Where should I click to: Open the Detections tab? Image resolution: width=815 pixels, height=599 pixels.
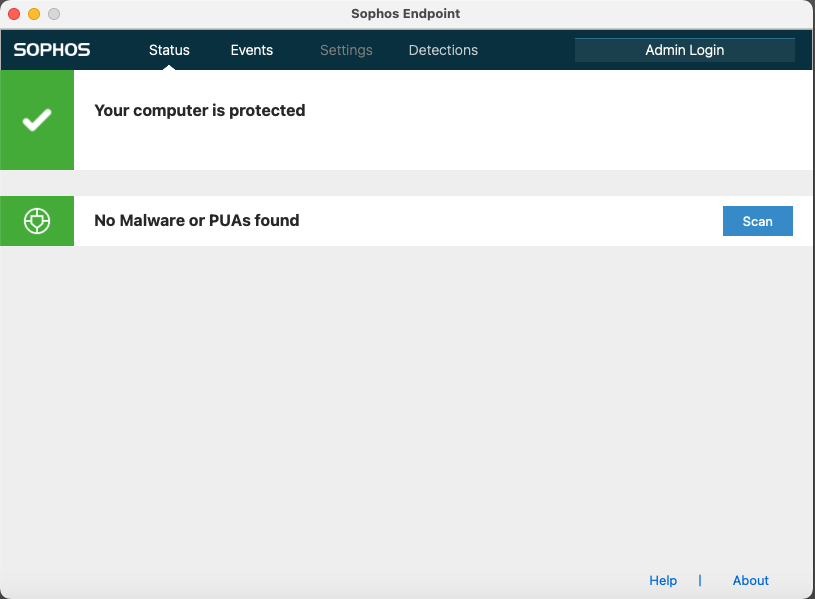tap(443, 49)
